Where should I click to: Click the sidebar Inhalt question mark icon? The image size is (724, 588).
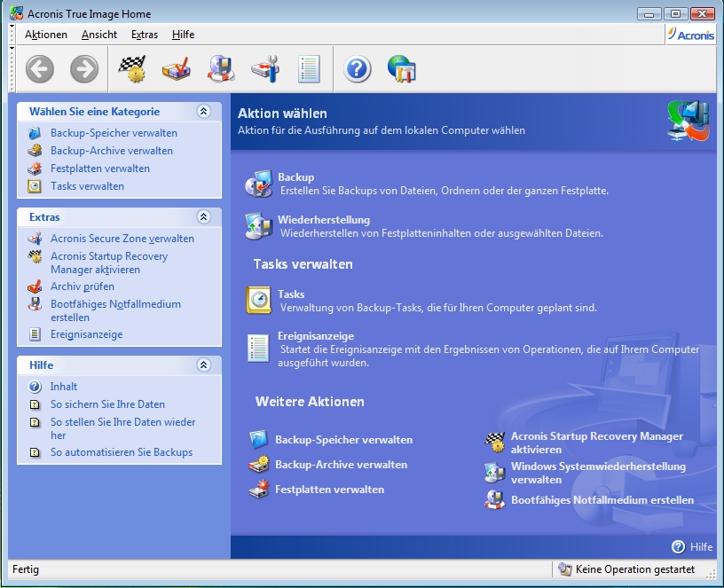35,387
